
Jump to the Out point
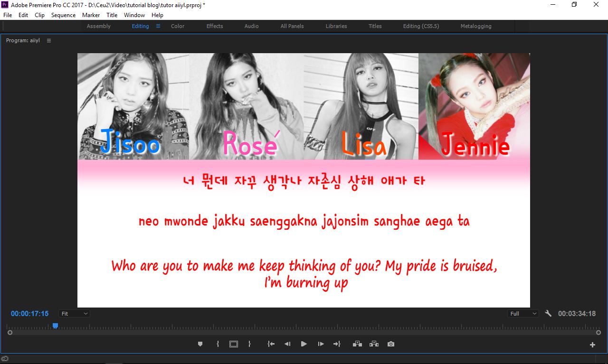click(x=337, y=344)
